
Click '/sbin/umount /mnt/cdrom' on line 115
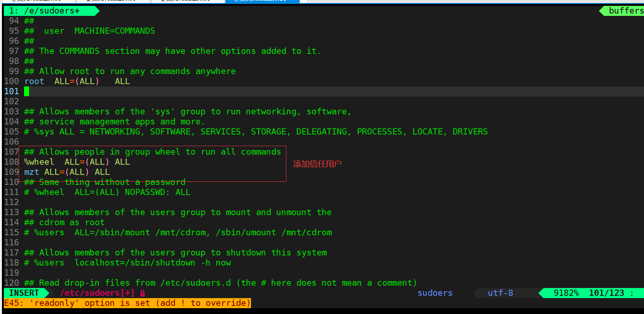(274, 233)
